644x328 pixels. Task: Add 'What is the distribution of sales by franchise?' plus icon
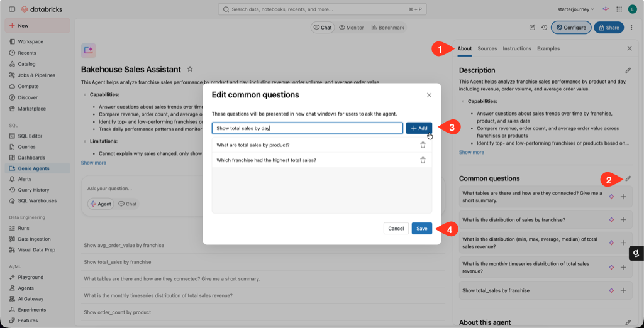[623, 220]
